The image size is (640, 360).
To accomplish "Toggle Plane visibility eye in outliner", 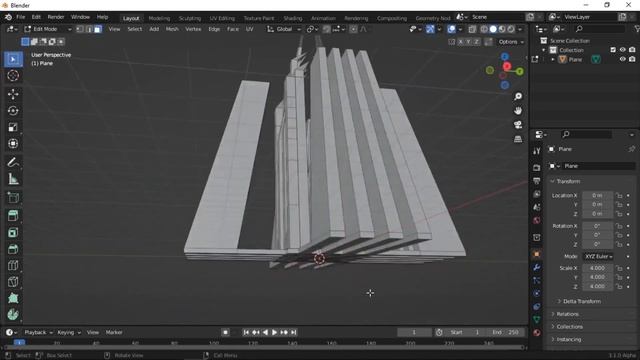I will 623,59.
